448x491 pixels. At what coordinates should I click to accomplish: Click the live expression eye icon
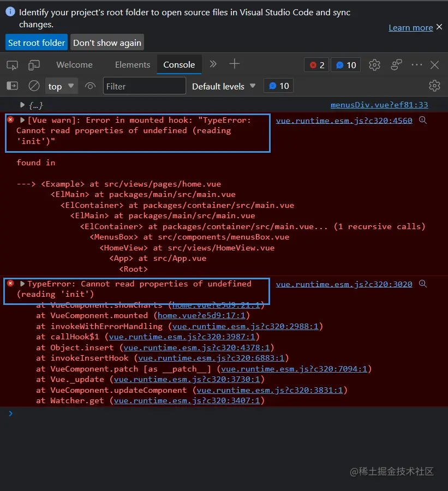pyautogui.click(x=90, y=86)
